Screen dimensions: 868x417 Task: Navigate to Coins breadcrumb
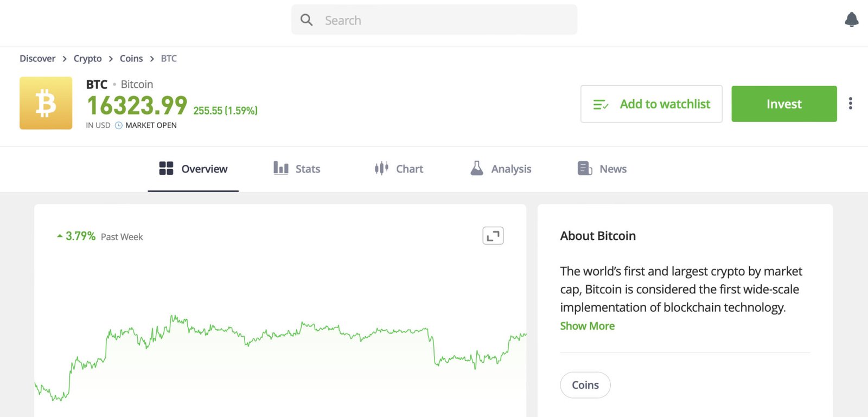pos(131,59)
